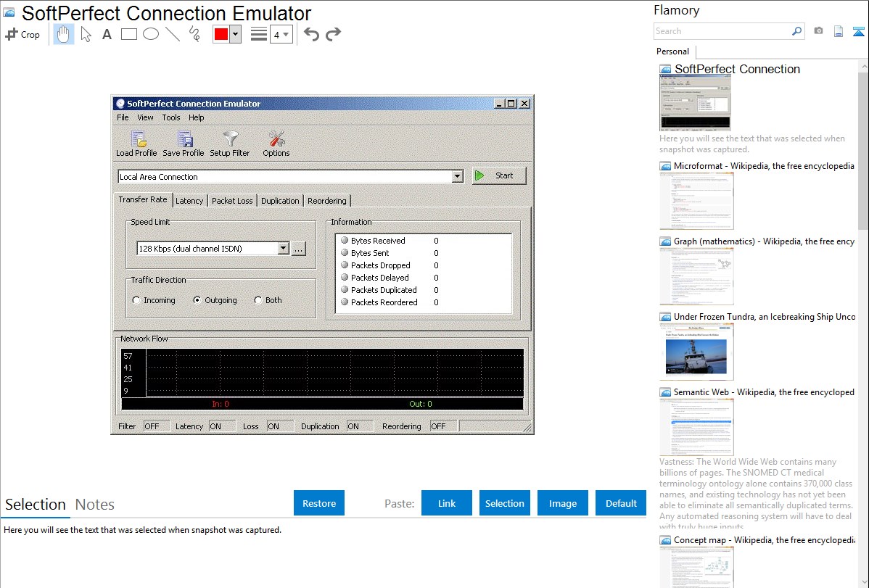This screenshot has height=588, width=869.
Task: Open the Packet Loss tab
Action: tap(232, 201)
